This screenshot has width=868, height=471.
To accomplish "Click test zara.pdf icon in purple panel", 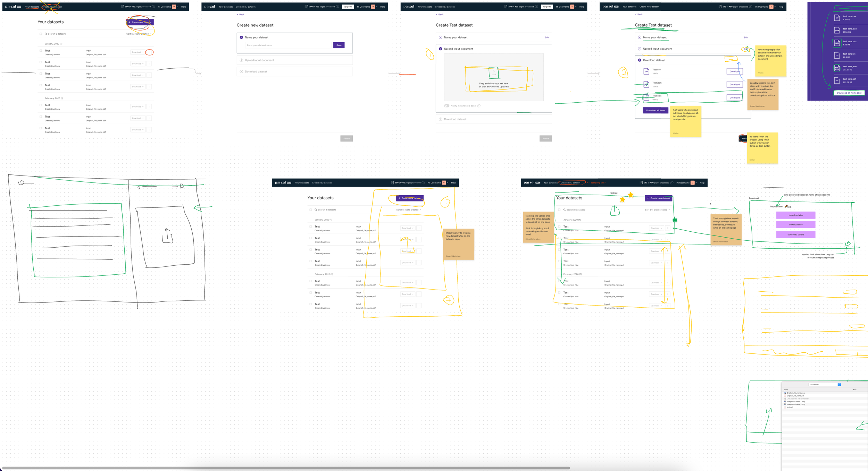I will [x=837, y=80].
